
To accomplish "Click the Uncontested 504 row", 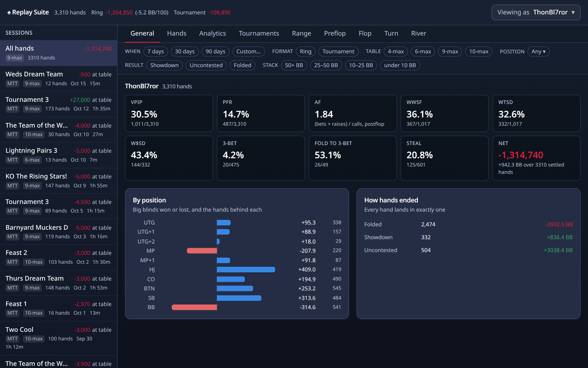I will [468, 250].
